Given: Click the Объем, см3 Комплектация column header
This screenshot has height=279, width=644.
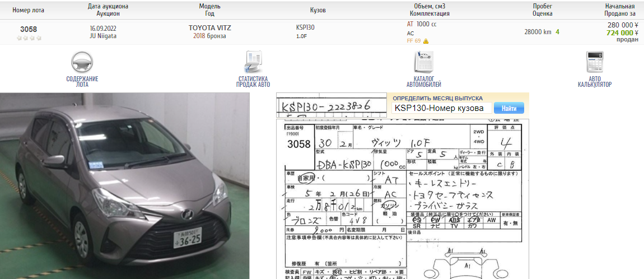Looking at the screenshot, I should click(430, 10).
